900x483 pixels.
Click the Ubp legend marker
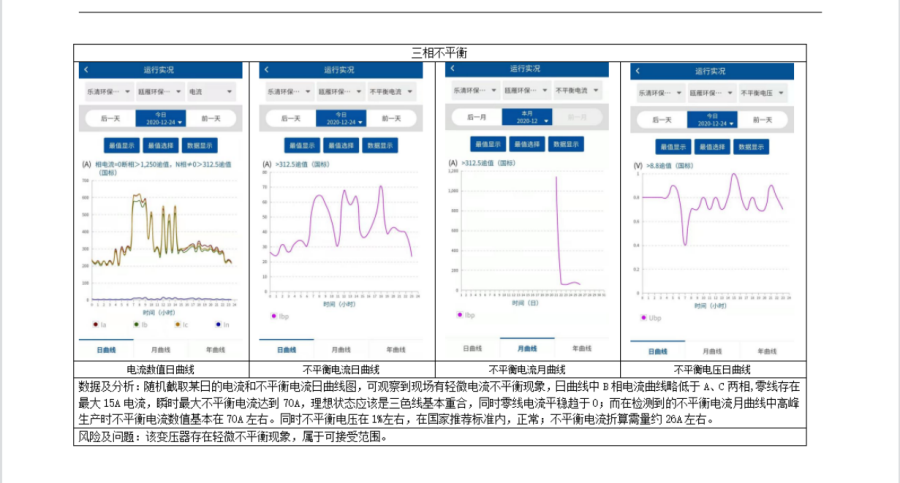coord(641,318)
